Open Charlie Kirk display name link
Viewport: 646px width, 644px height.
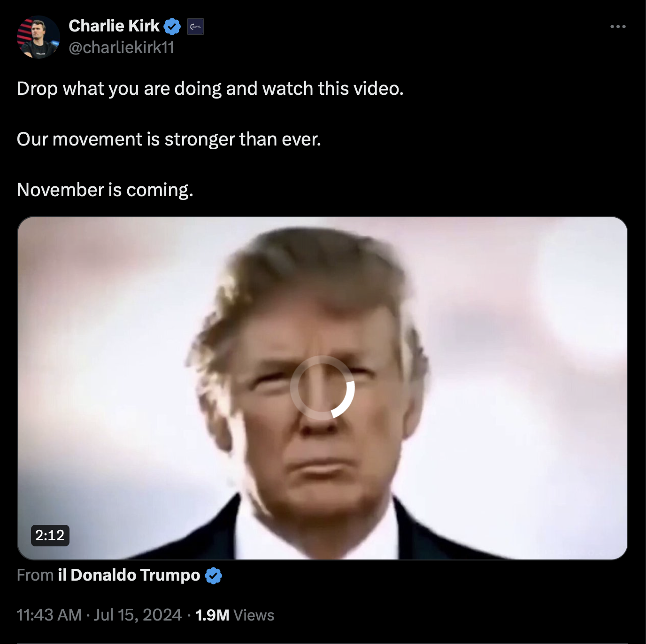coord(114,26)
